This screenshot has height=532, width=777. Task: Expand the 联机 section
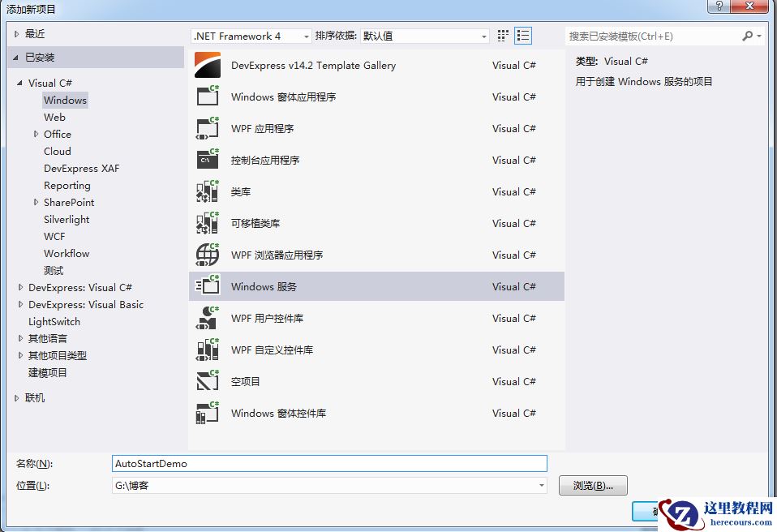16,397
